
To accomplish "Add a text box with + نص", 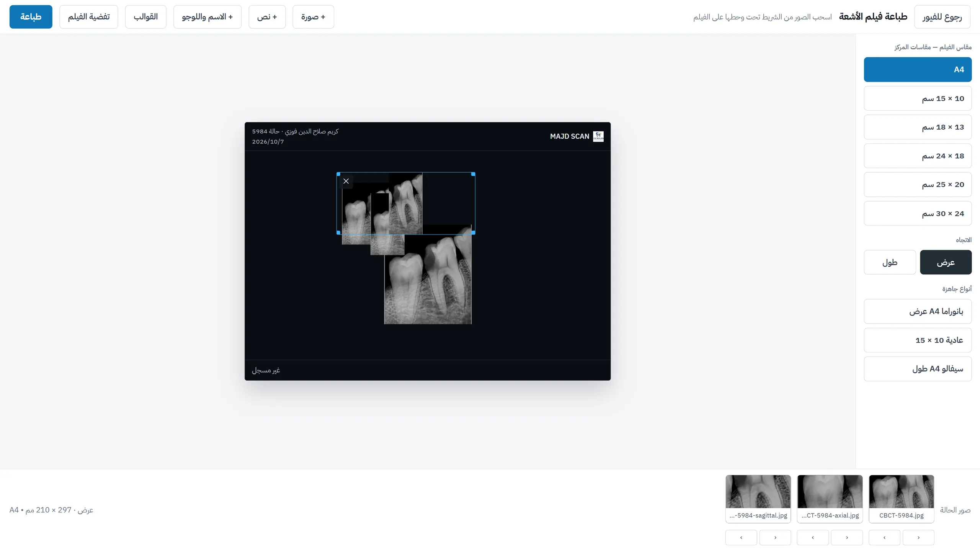I will pos(267,17).
